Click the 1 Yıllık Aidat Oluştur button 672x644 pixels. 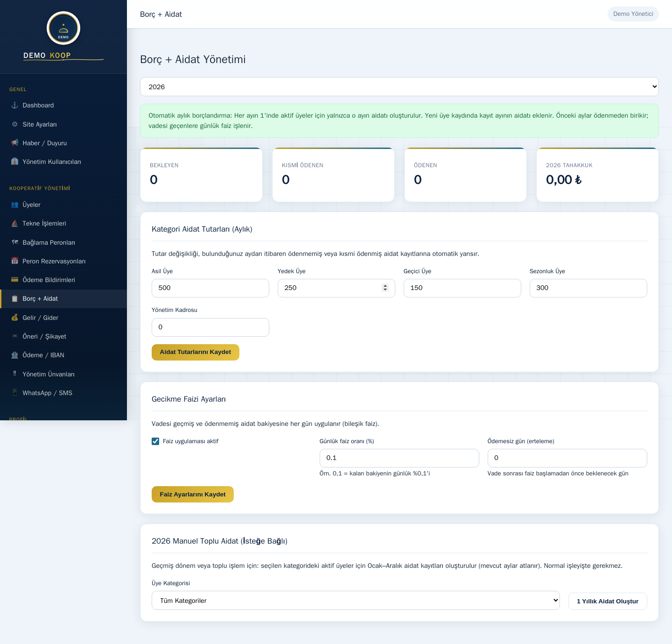tap(608, 601)
